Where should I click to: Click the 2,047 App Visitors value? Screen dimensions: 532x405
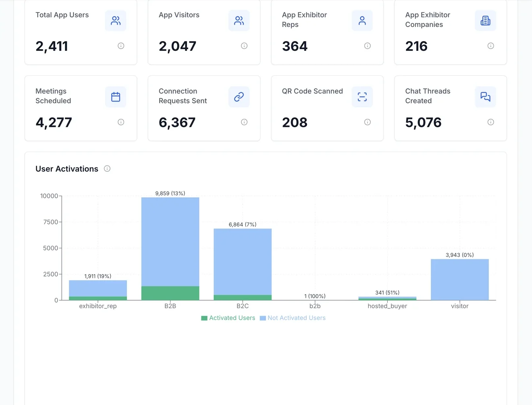(177, 46)
